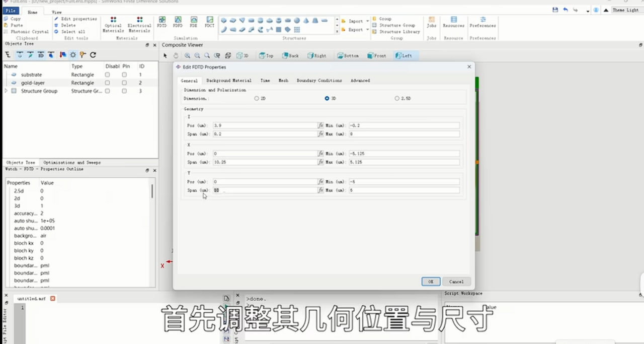Click the zoom in magnifier
644x344 pixels.
(x=187, y=55)
